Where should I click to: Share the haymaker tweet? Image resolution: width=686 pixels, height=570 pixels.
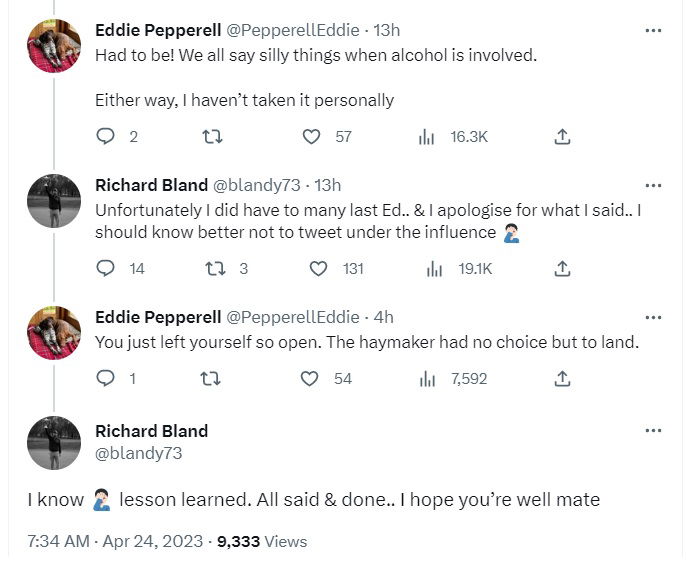point(562,378)
